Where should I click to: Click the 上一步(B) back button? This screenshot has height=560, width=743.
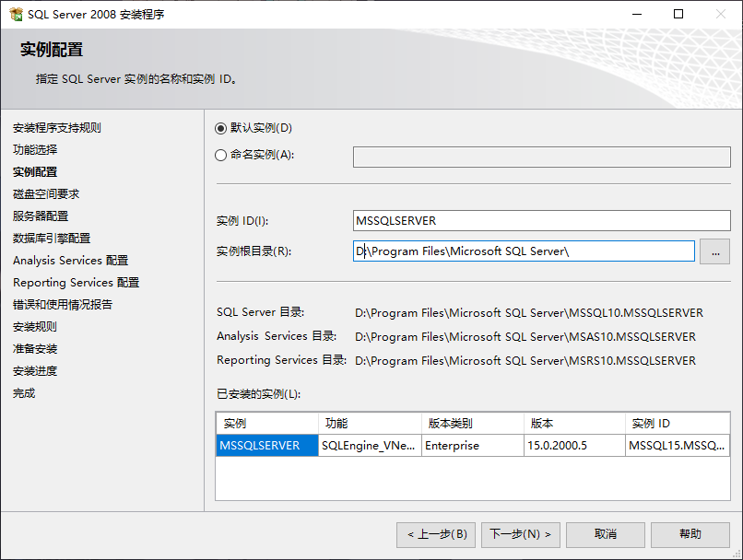click(x=436, y=534)
